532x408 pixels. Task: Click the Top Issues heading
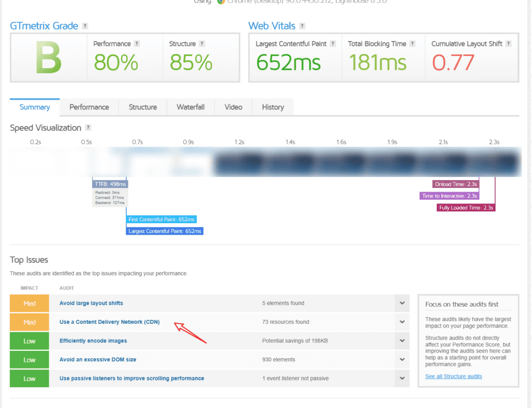click(29, 260)
